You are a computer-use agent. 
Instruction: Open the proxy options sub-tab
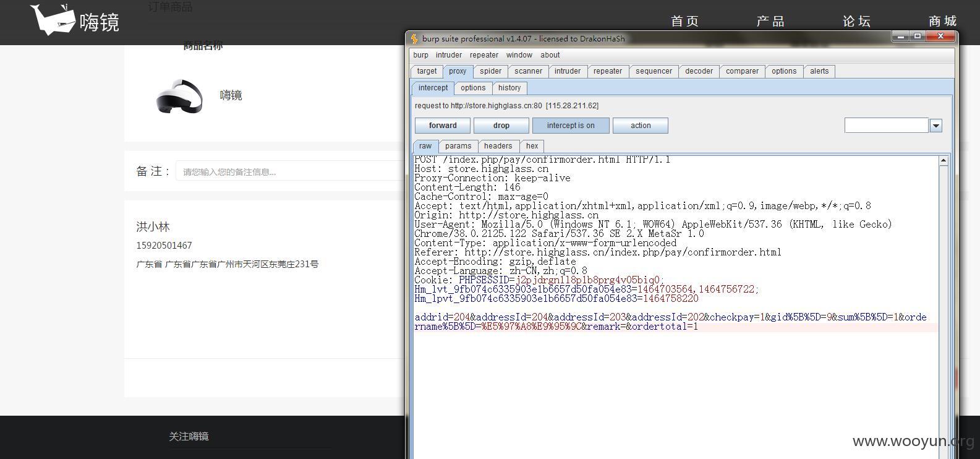point(473,88)
